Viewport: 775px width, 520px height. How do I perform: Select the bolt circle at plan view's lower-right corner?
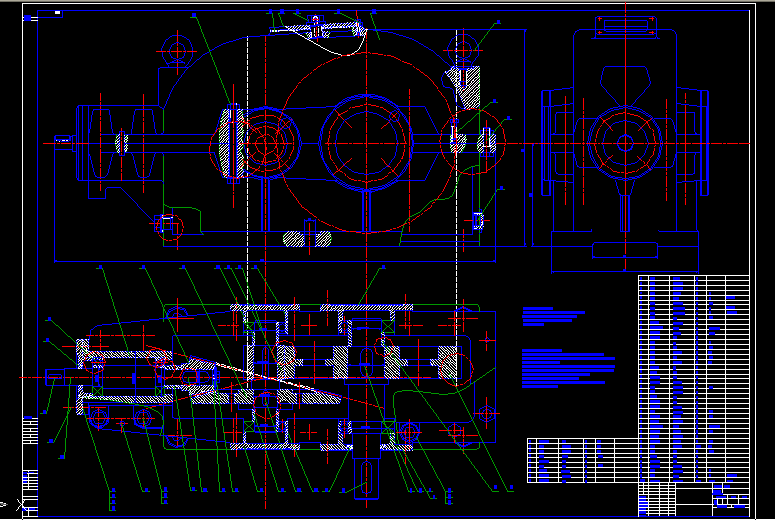(488, 413)
